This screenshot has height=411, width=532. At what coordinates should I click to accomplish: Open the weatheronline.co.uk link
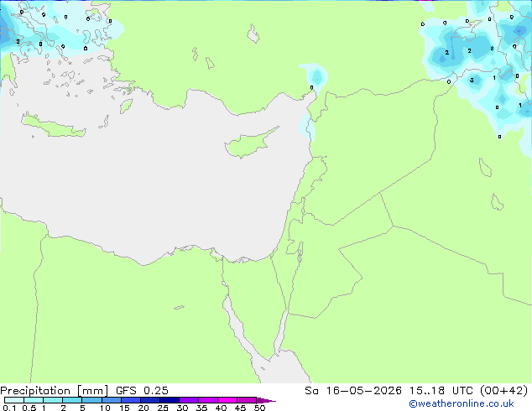(x=462, y=403)
